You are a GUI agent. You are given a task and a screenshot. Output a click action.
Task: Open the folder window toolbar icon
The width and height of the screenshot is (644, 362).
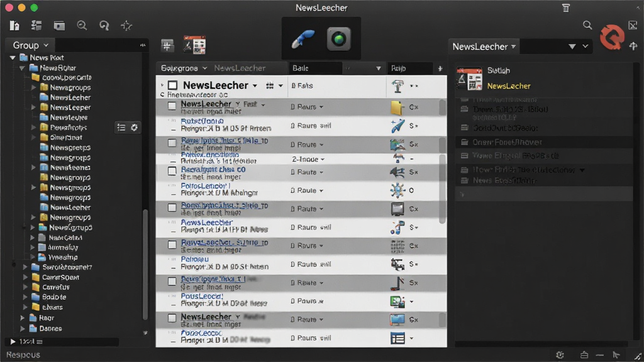[59, 25]
